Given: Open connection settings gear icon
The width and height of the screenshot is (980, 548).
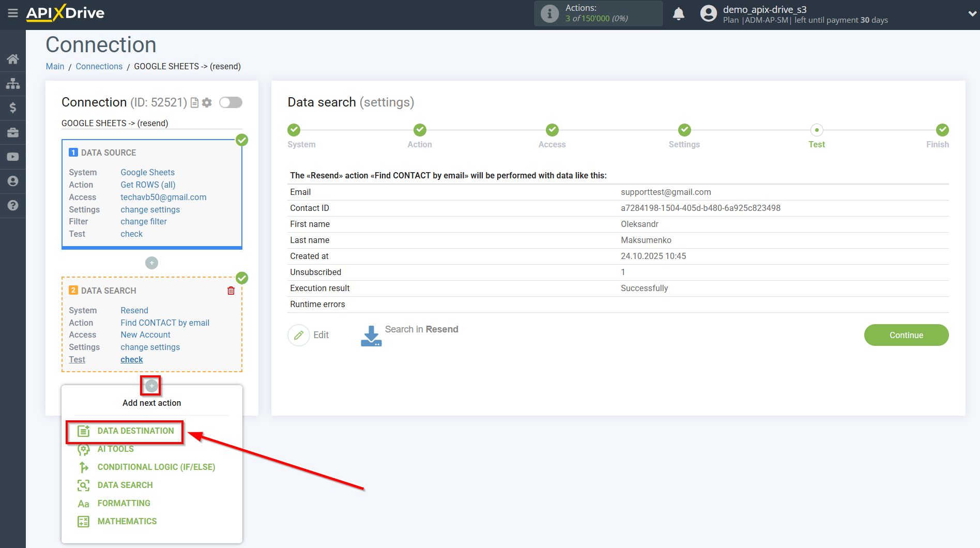Looking at the screenshot, I should tap(207, 102).
